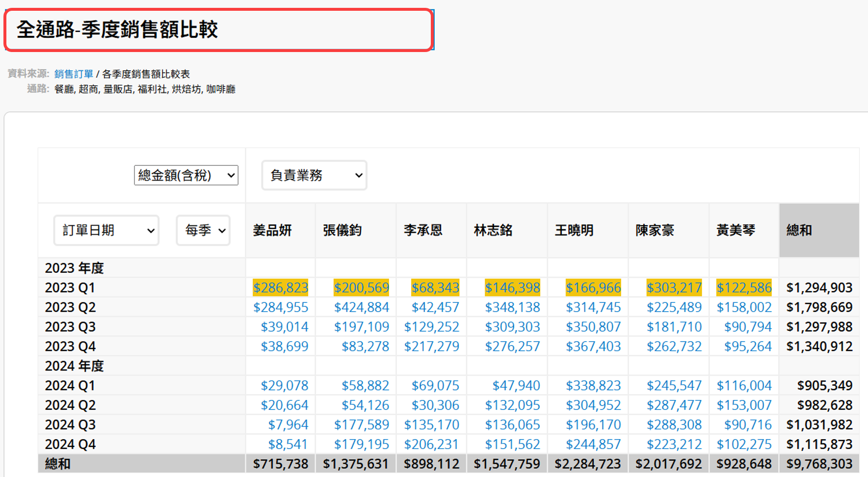Open the 訂單日期 row field dropdown
The height and width of the screenshot is (477, 868).
tap(106, 230)
